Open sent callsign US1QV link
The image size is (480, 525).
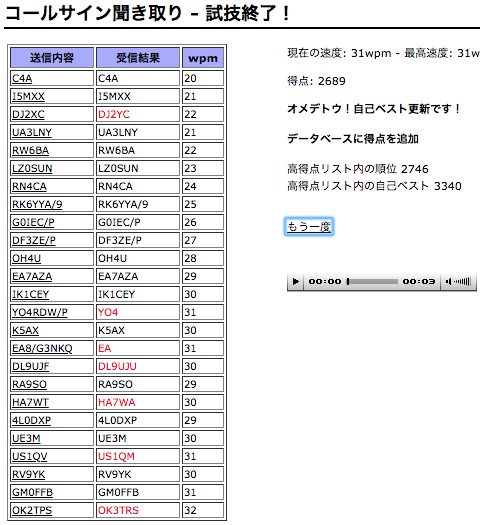pos(29,456)
